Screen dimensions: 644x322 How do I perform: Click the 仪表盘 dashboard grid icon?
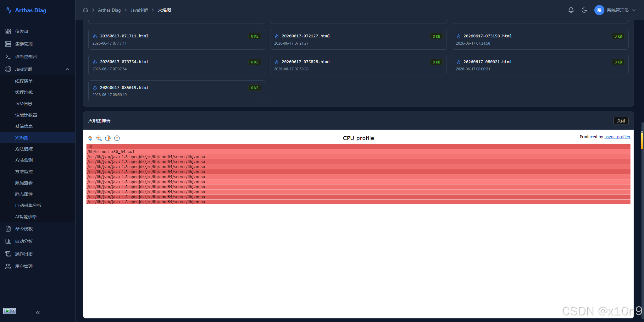point(8,31)
